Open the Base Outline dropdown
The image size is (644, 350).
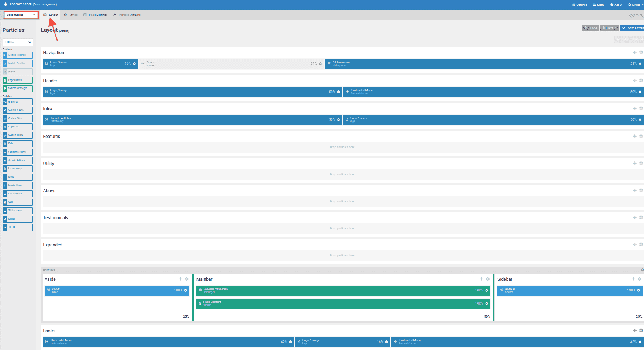(21, 15)
